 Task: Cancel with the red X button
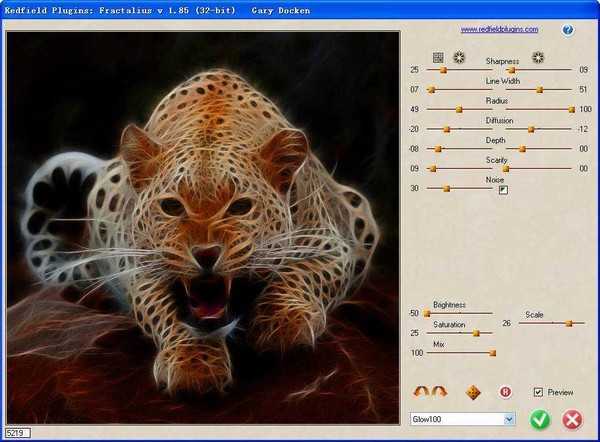click(572, 419)
